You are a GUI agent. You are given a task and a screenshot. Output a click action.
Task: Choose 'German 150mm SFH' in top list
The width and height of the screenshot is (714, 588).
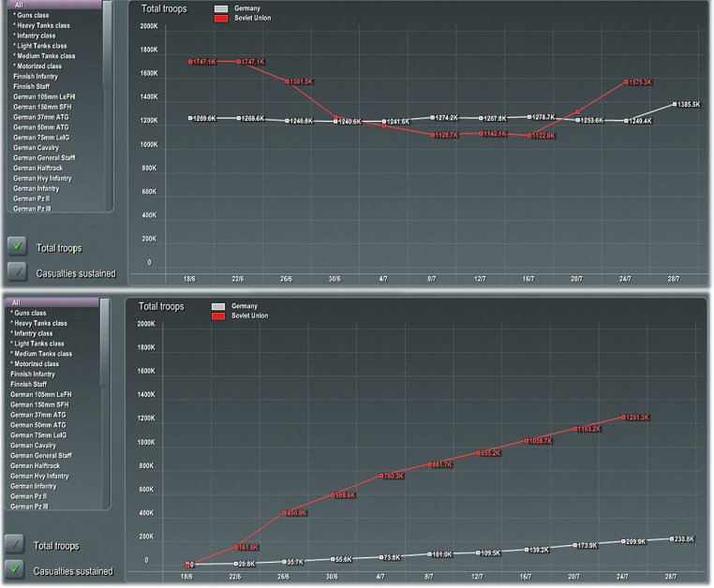click(x=42, y=107)
